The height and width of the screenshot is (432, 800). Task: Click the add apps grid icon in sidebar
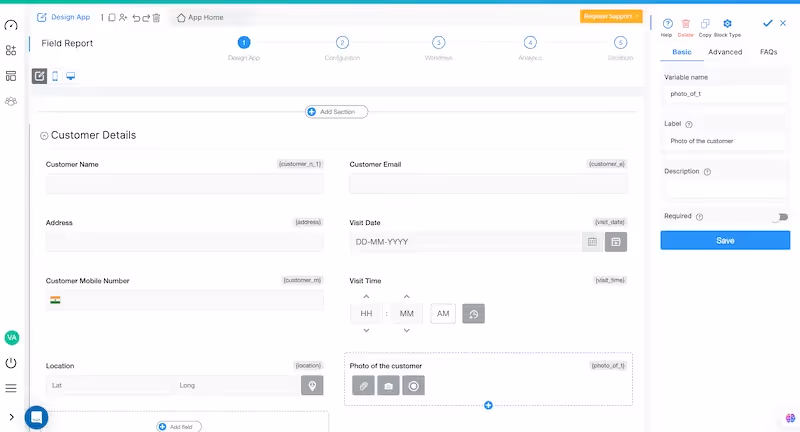coord(11,50)
